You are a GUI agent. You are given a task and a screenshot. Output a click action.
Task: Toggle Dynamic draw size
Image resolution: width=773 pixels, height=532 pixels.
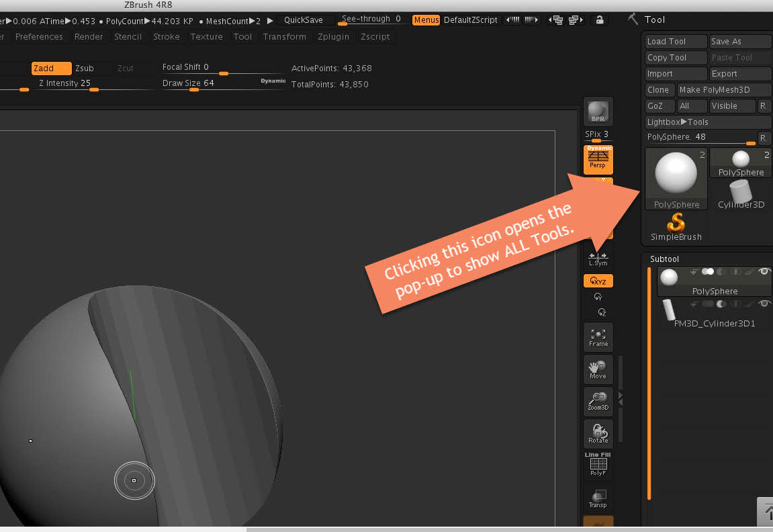pyautogui.click(x=273, y=81)
